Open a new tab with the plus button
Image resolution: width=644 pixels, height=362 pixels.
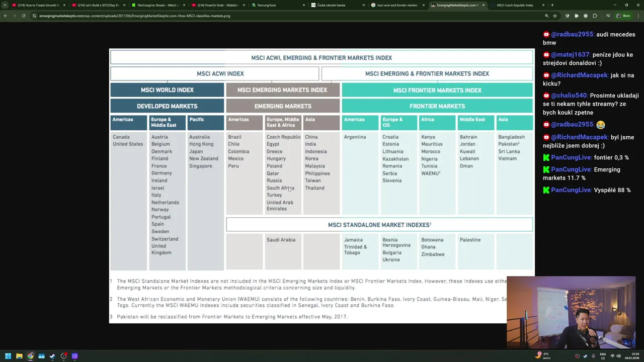point(552,5)
